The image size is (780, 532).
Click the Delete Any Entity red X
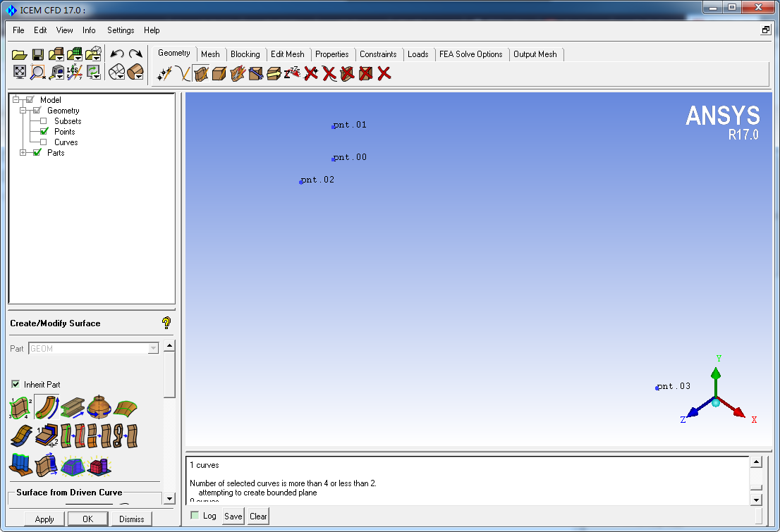point(384,74)
